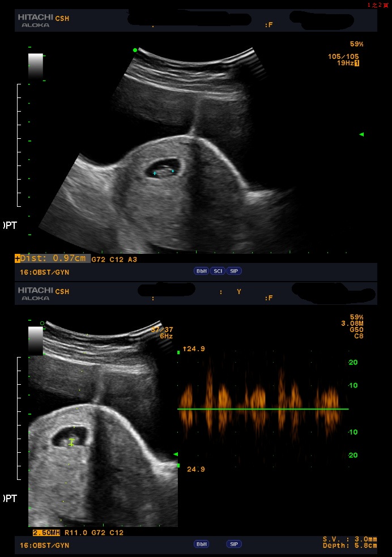
Task: Click the plus caliper icon beside Dist
Action: tap(17, 258)
